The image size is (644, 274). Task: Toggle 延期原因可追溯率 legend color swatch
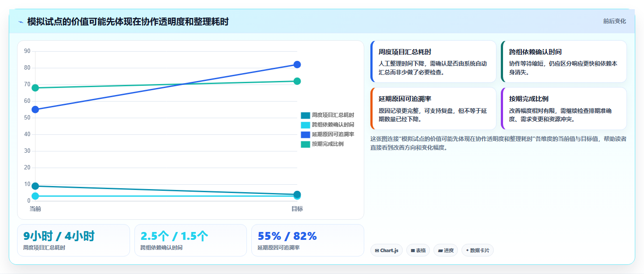point(305,134)
